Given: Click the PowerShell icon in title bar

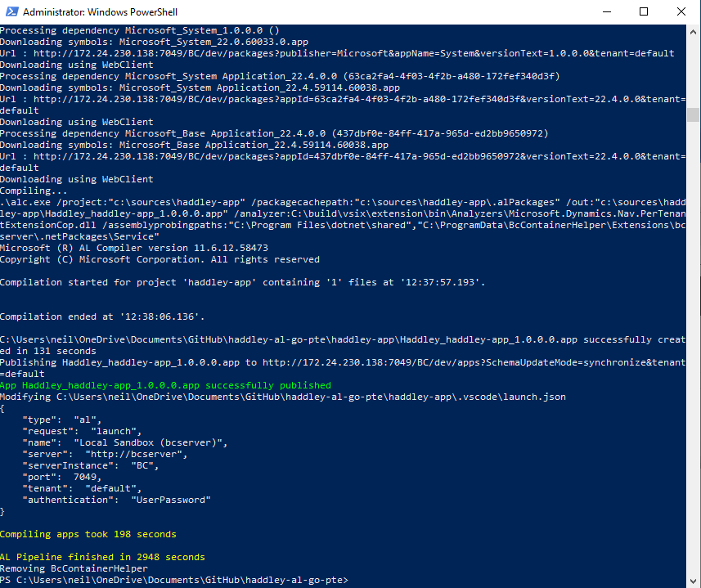Looking at the screenshot, I should pos(11,11).
